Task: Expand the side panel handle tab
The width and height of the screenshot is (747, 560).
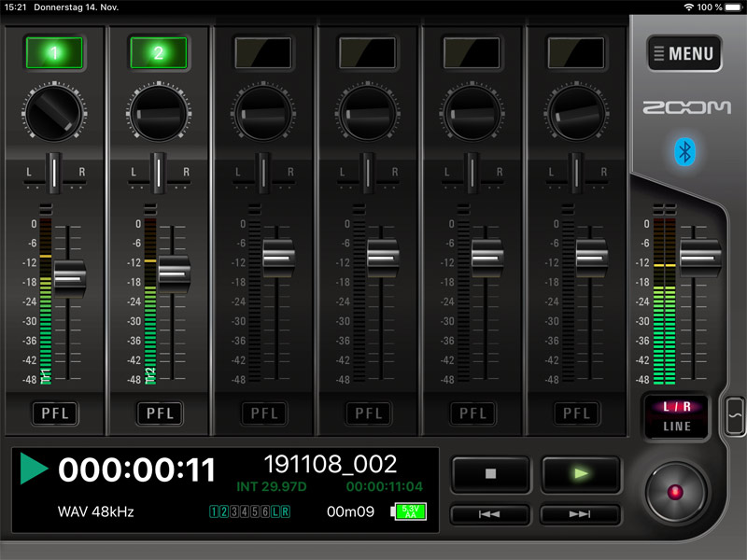Action: click(x=735, y=415)
